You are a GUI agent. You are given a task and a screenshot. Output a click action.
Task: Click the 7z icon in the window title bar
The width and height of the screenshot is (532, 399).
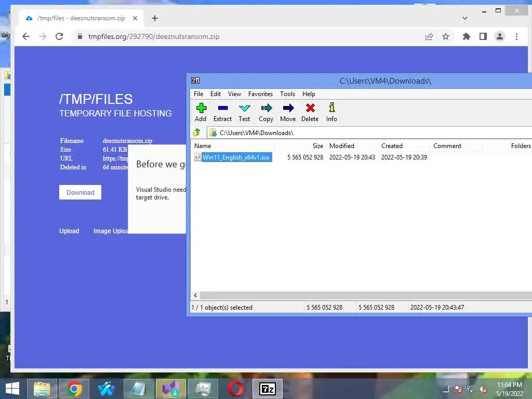tap(195, 81)
